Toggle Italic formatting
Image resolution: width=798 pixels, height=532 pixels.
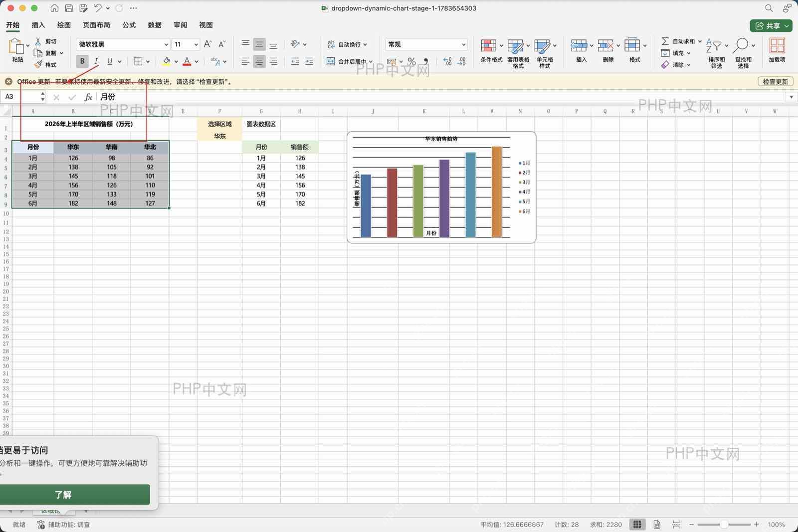pyautogui.click(x=96, y=61)
